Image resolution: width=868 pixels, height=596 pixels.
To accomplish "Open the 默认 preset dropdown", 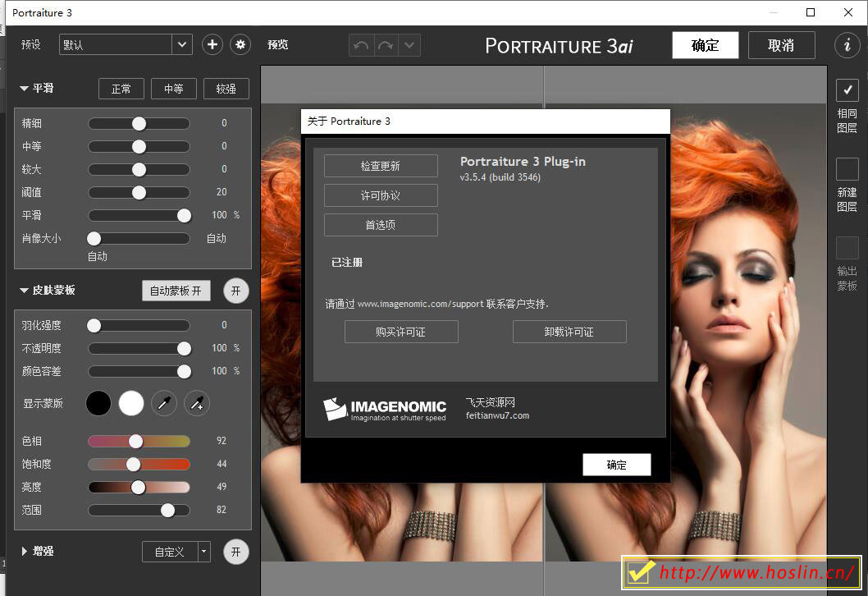I will 126,45.
